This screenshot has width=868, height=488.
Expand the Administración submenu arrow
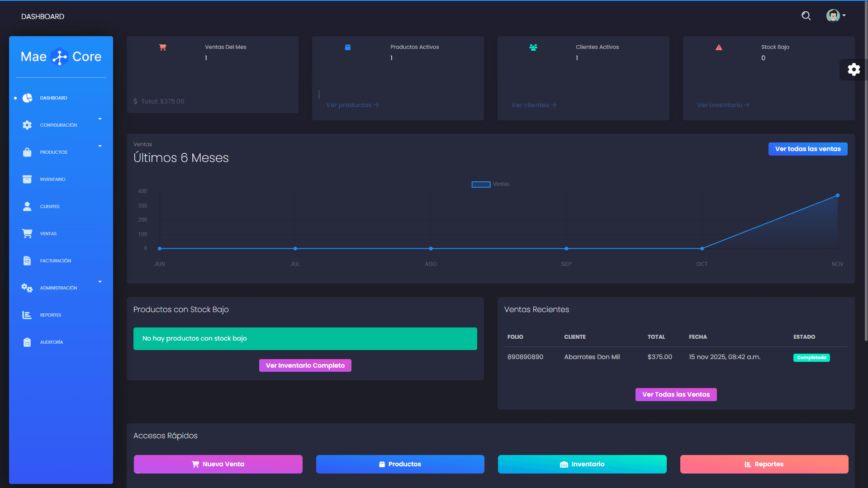[x=100, y=282]
